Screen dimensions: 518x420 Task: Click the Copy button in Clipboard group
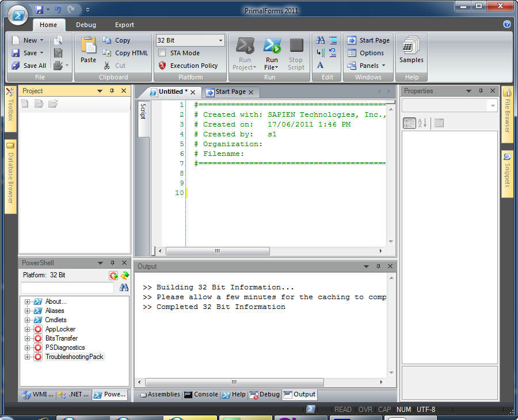click(116, 40)
